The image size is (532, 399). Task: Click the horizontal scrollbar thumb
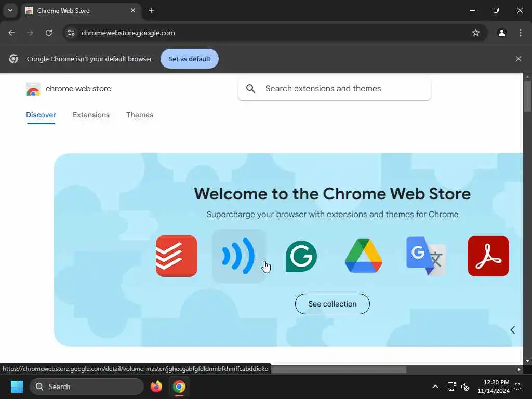pyautogui.click(x=339, y=369)
